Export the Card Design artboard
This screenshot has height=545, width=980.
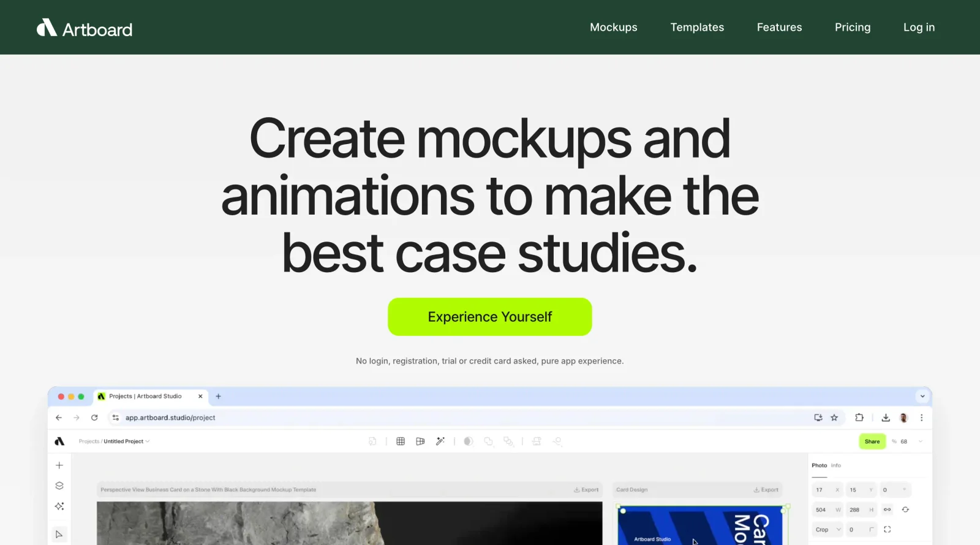(x=766, y=490)
